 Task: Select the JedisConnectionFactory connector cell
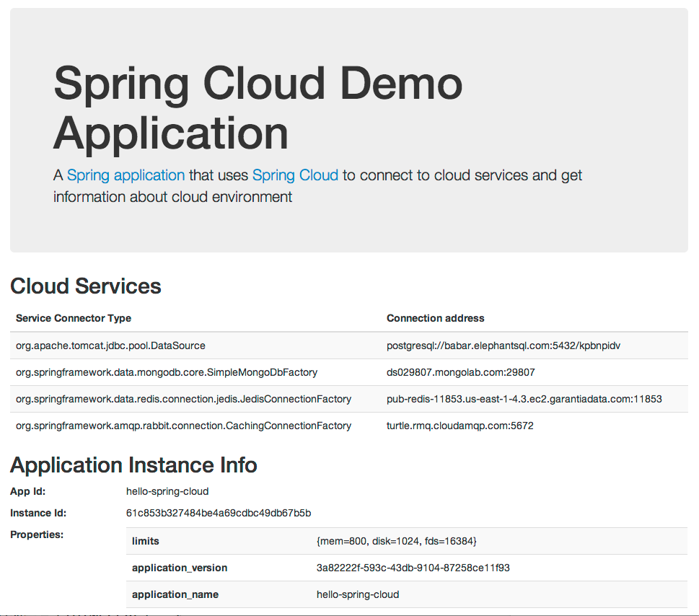coord(184,400)
